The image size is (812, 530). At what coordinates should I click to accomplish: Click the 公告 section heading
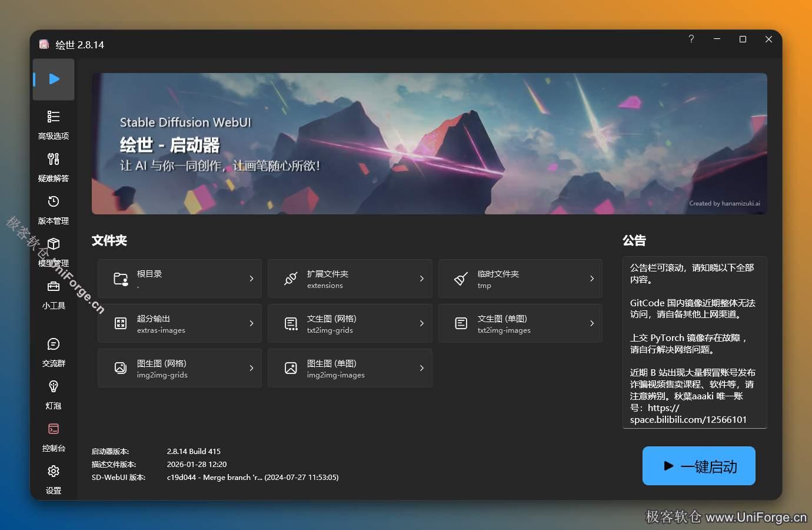tap(634, 240)
